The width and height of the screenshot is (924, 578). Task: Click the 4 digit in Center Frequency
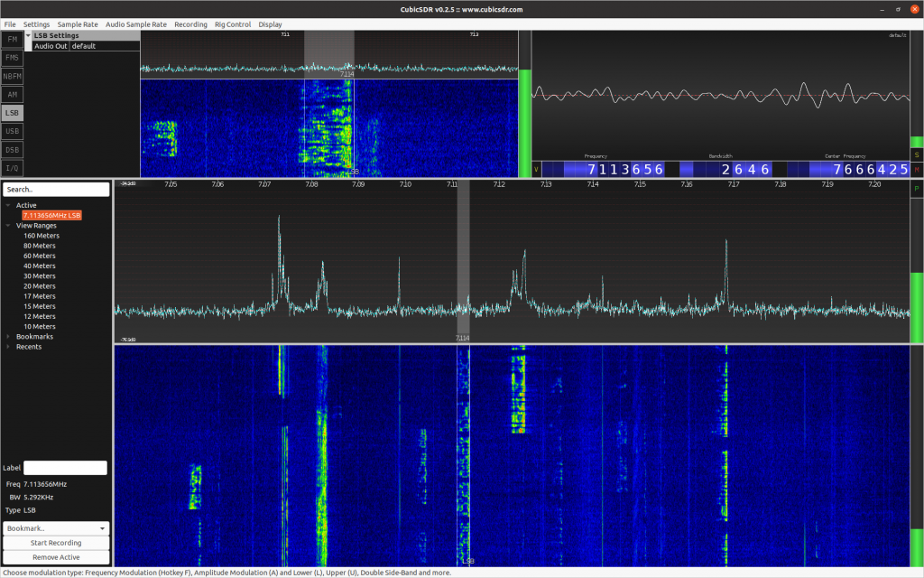click(882, 170)
